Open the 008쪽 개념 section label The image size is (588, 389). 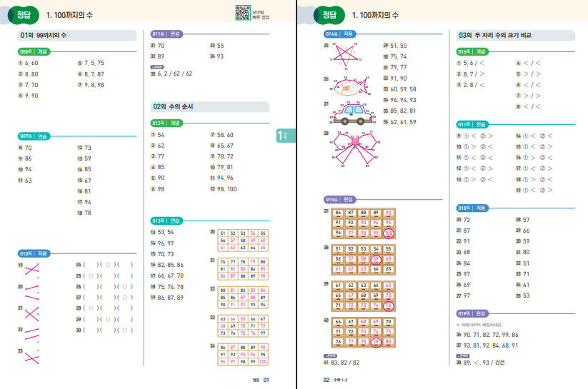point(34,51)
